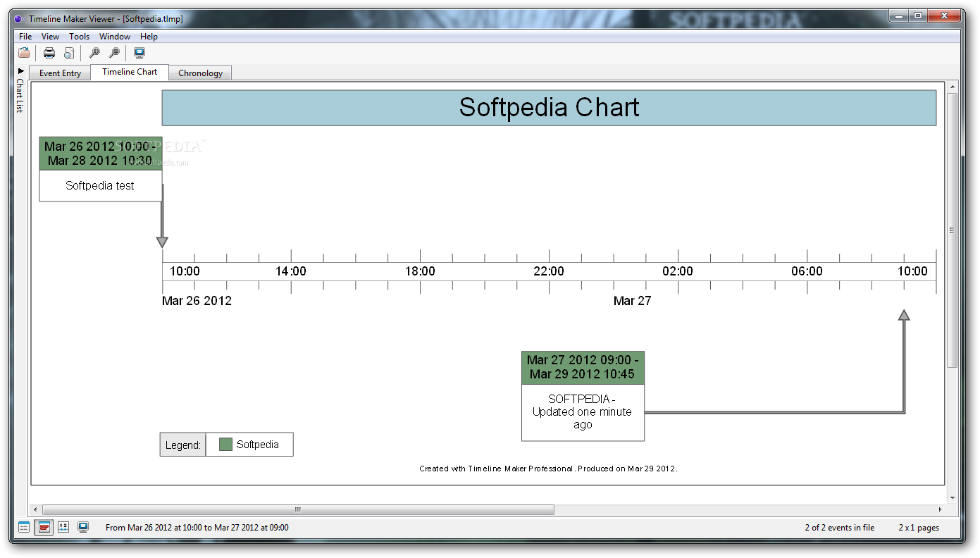Click the horizontal scrollbar left arrow
Screen dimensions: 980x558
coord(36,509)
